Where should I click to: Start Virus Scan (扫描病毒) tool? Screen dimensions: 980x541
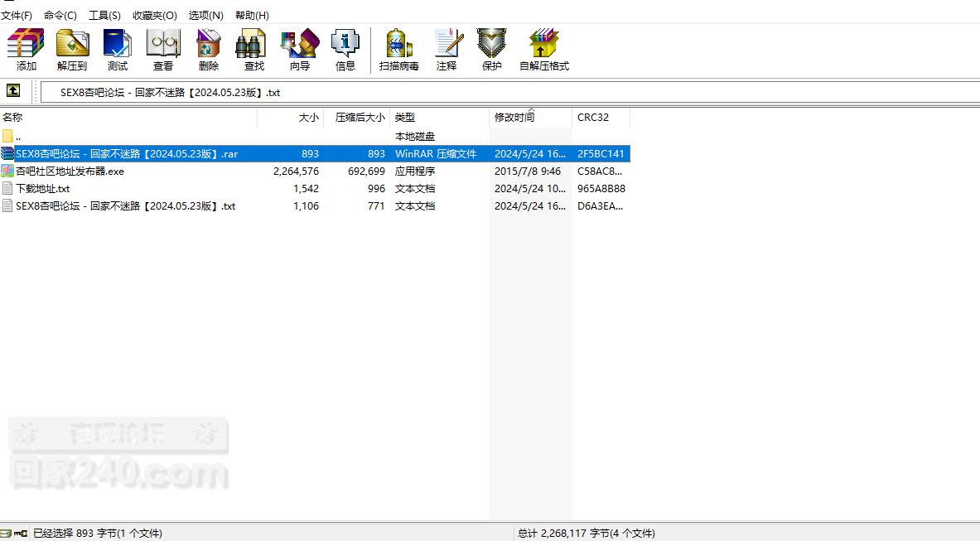coord(398,50)
